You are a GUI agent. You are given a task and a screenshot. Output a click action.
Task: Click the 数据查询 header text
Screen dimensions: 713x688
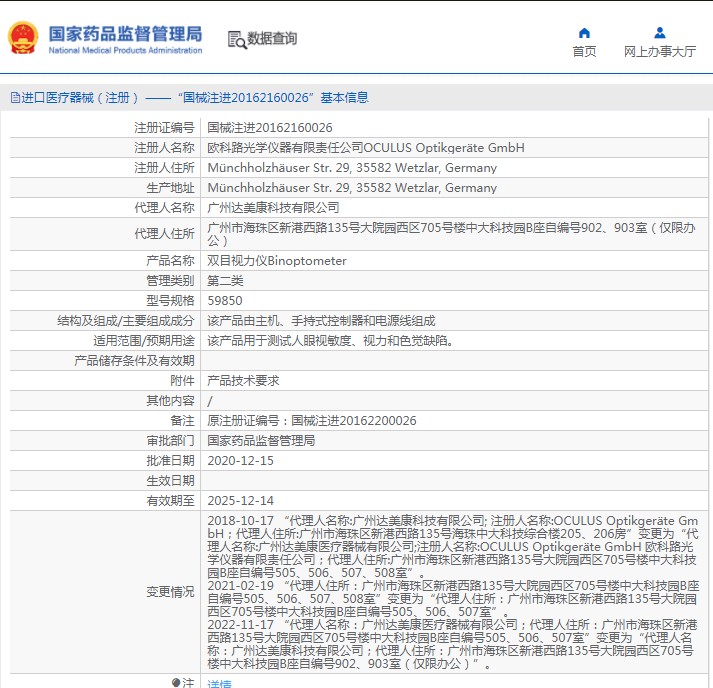coord(272,38)
